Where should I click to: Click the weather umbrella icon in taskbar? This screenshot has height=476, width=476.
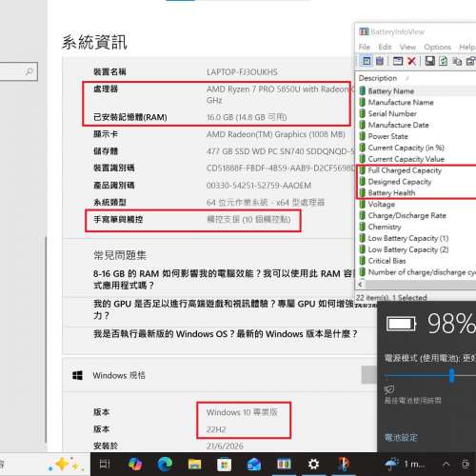click(392, 465)
